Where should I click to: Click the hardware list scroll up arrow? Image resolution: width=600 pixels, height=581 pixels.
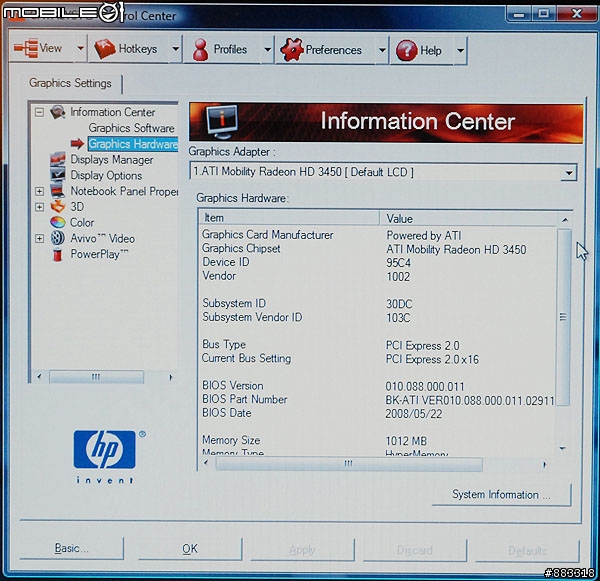tap(565, 220)
